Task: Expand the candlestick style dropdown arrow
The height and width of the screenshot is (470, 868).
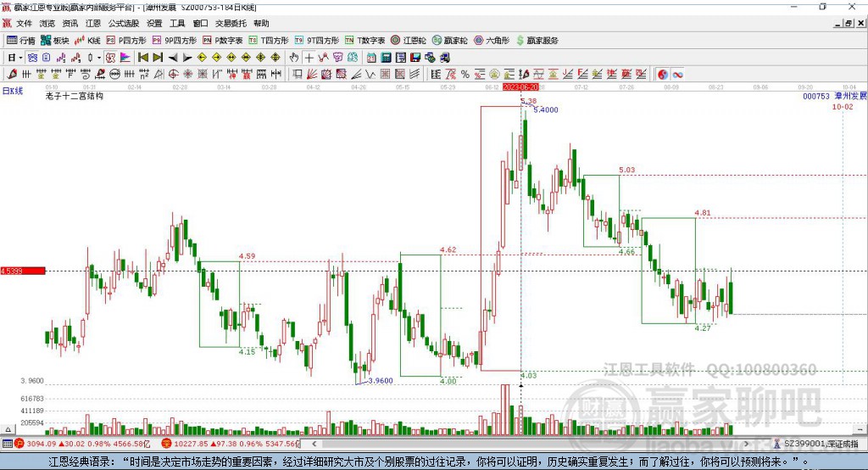Action: (99, 58)
